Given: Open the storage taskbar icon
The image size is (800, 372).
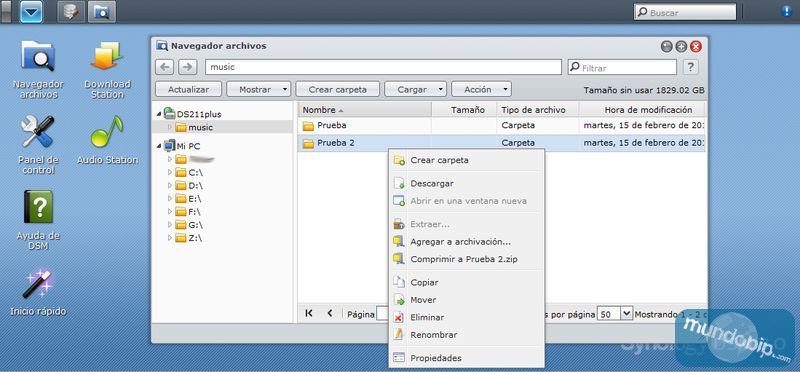Looking at the screenshot, I should [71, 12].
